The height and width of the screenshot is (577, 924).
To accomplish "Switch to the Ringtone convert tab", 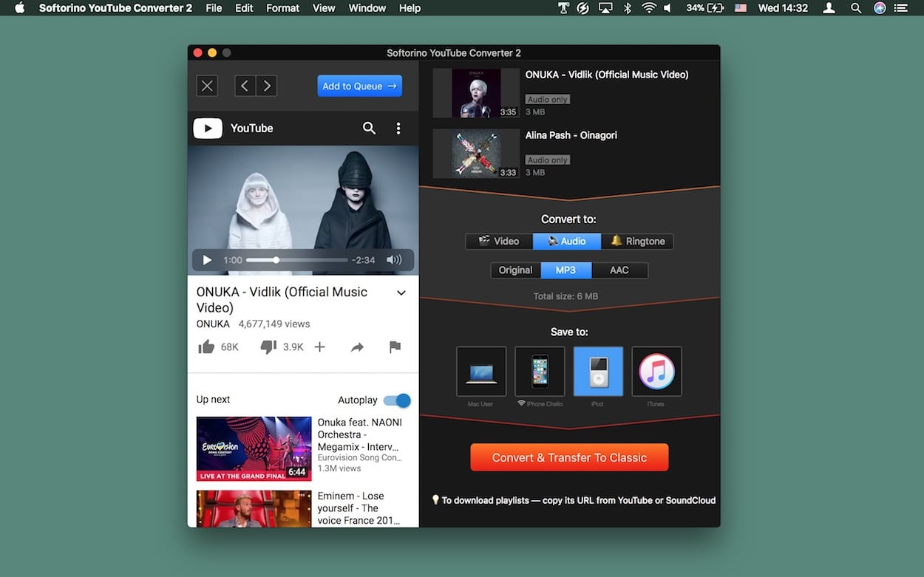I will click(637, 241).
